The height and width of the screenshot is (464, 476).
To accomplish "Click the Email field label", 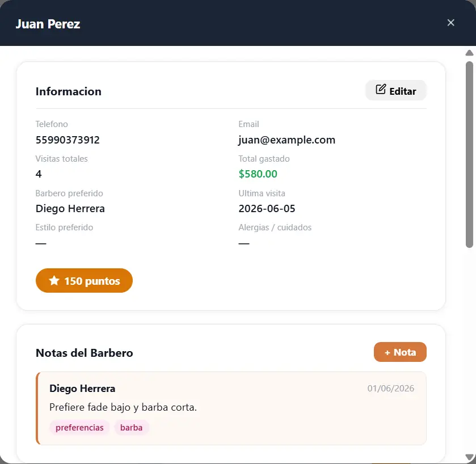I will pos(248,124).
